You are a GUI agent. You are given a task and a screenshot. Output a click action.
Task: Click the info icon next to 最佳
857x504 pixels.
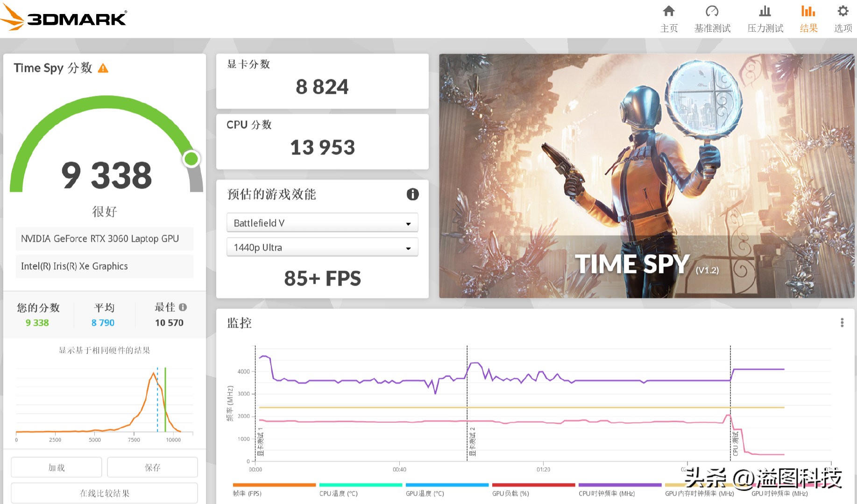pyautogui.click(x=183, y=307)
